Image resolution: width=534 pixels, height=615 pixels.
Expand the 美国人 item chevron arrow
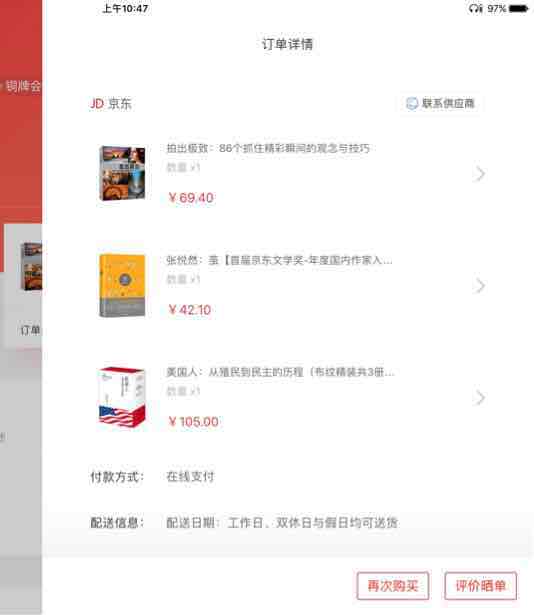(480, 398)
